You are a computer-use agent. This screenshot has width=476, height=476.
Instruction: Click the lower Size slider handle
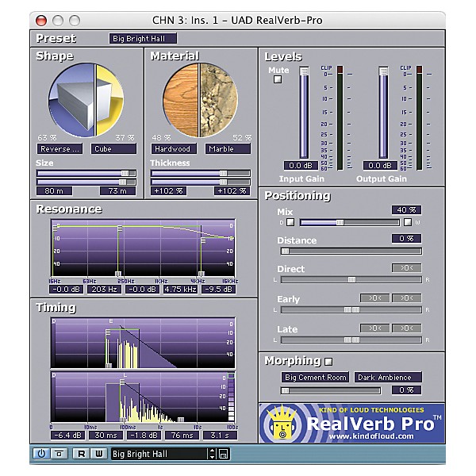pyautogui.click(x=122, y=182)
